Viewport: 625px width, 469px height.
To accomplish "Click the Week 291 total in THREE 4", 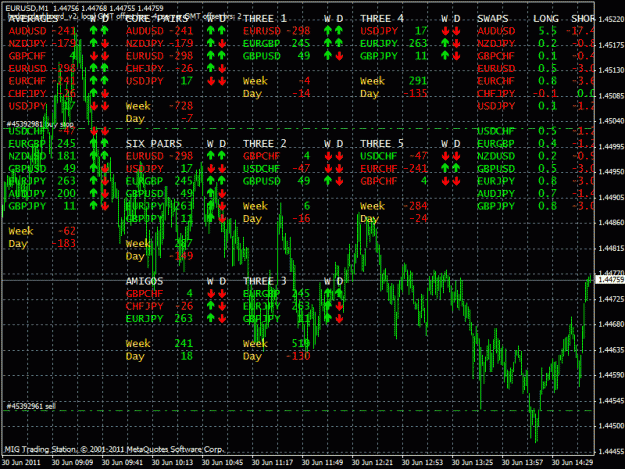I will (394, 81).
